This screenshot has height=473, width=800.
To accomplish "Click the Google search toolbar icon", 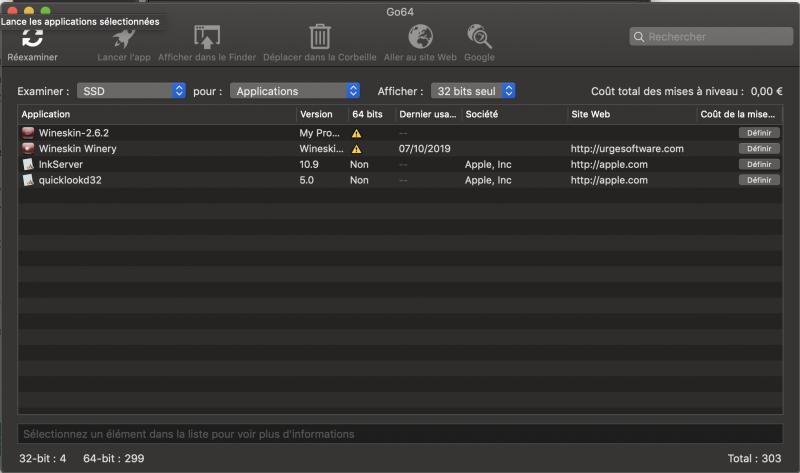I will pyautogui.click(x=479, y=38).
